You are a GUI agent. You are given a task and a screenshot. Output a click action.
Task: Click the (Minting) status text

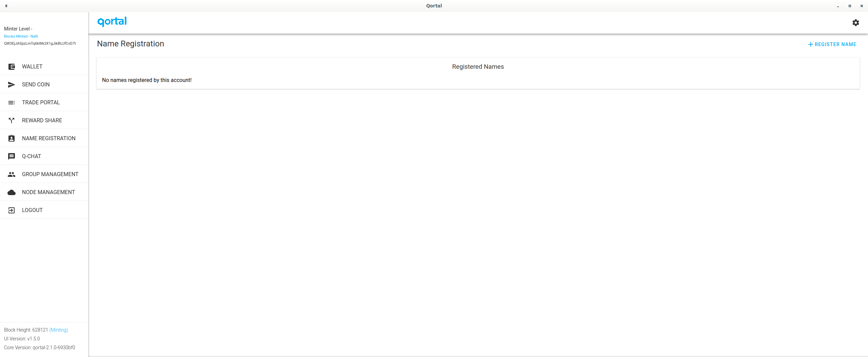click(59, 330)
